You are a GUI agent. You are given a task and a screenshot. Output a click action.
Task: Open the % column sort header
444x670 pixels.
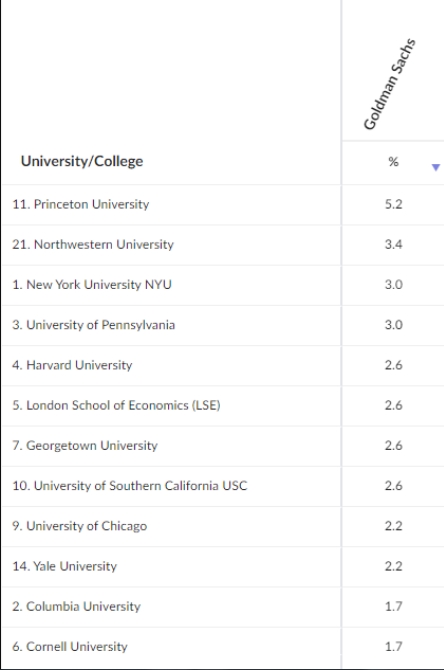pos(393,162)
